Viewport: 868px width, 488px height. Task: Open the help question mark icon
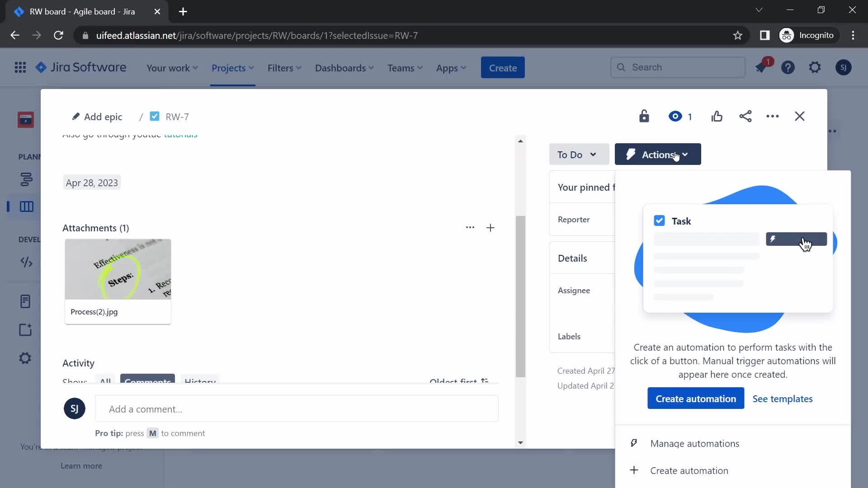click(x=788, y=68)
